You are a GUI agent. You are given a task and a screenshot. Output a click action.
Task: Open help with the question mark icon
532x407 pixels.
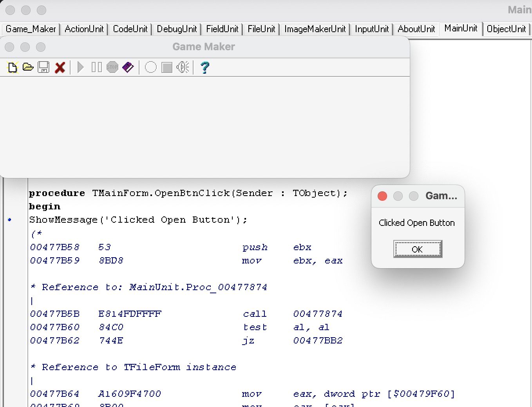tap(204, 67)
